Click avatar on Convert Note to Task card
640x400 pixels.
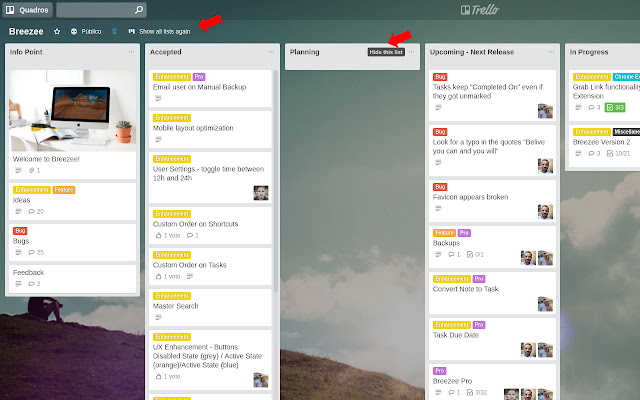(545, 304)
